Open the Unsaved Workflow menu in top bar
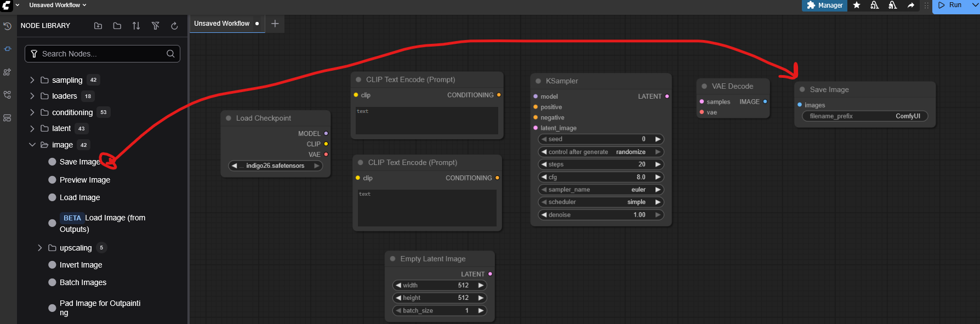The height and width of the screenshot is (324, 980). pyautogui.click(x=58, y=5)
